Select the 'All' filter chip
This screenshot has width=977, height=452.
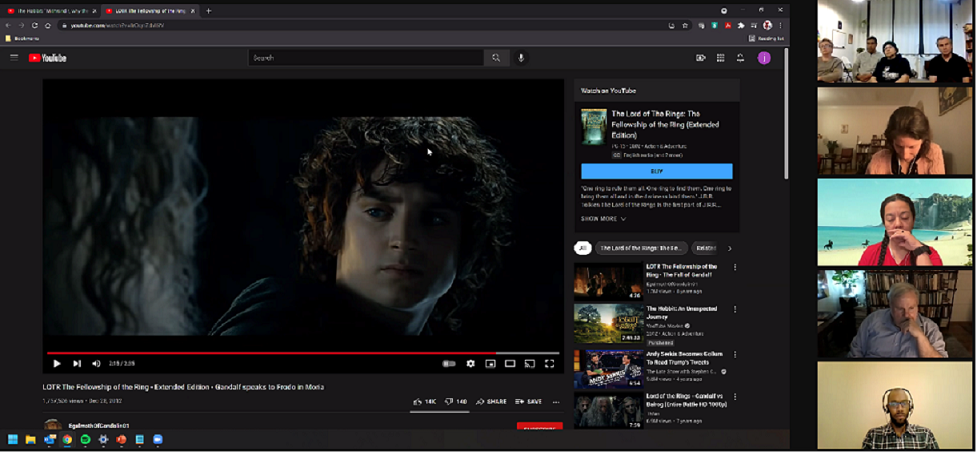pyautogui.click(x=582, y=248)
